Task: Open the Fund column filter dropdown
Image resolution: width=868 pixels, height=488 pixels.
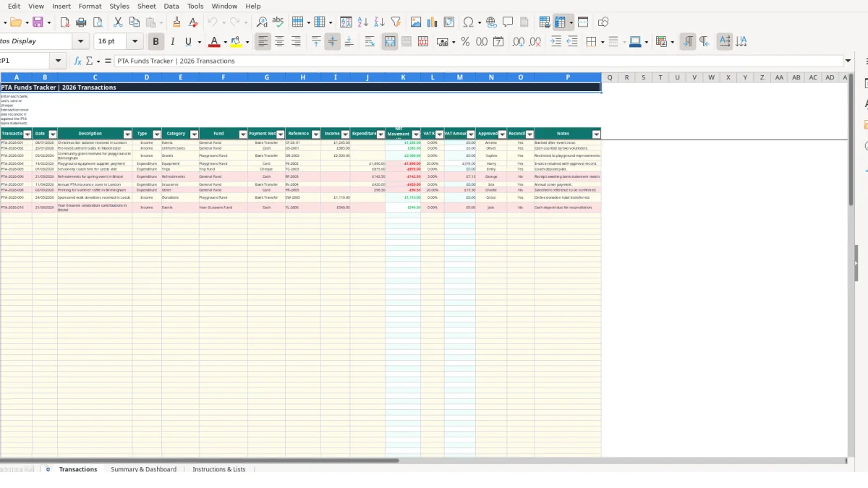Action: 243,134
